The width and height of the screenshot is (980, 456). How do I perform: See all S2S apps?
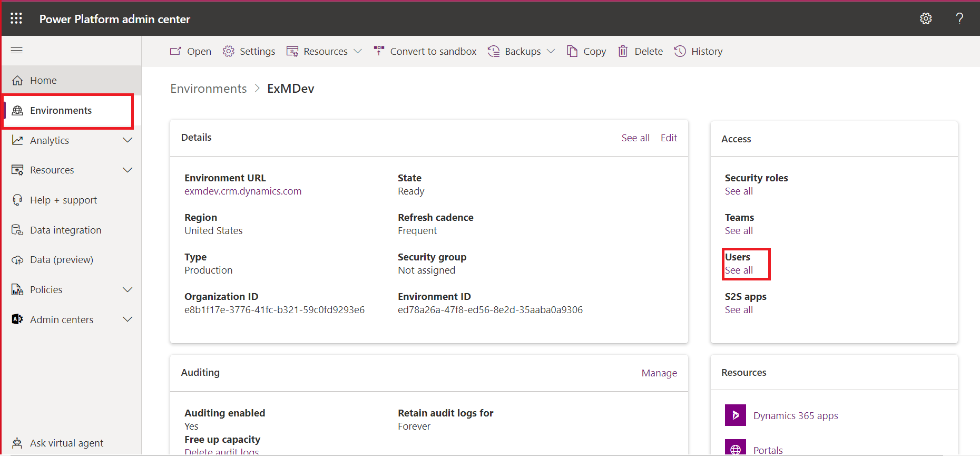[739, 310]
